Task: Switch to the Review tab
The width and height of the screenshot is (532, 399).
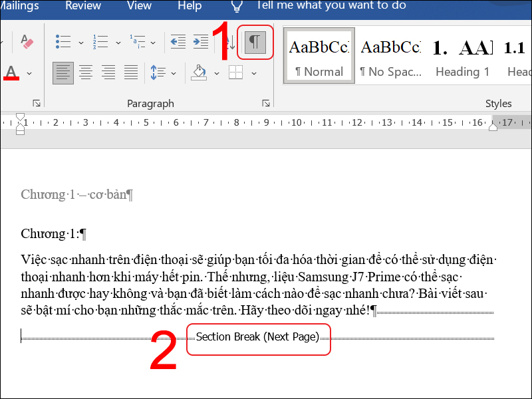Action: pos(83,6)
